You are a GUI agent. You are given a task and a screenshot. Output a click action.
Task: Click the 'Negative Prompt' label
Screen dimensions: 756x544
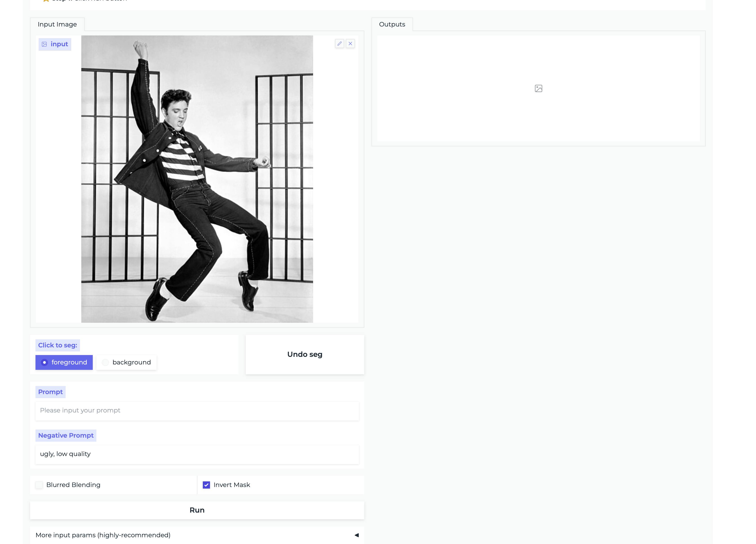point(66,436)
